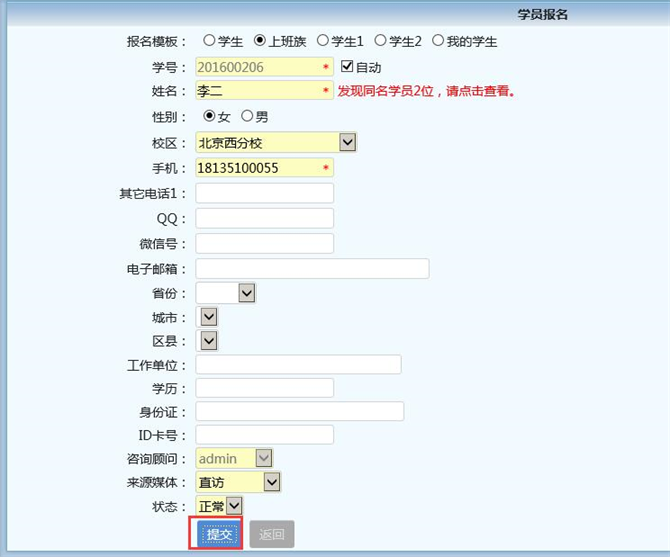
Task: Open the 状态 status dropdown
Action: (x=234, y=507)
